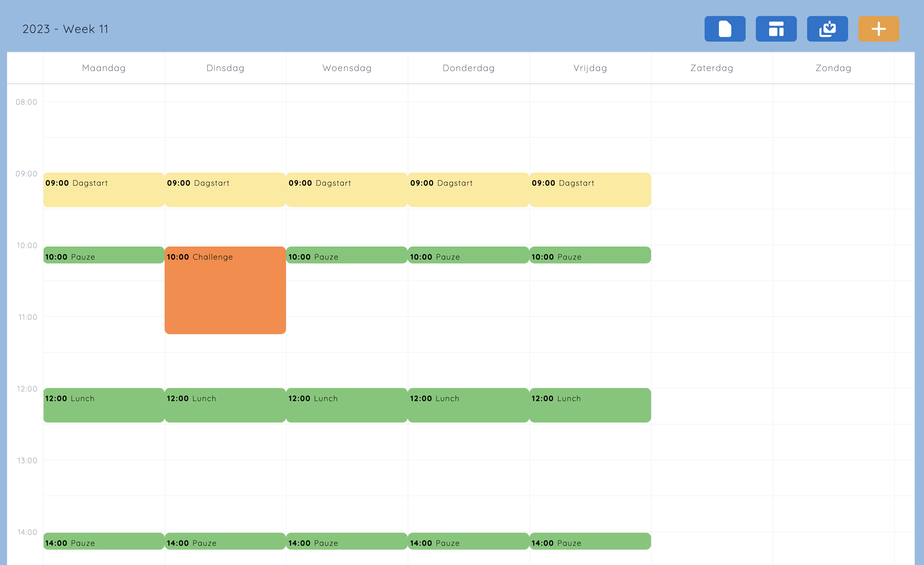This screenshot has width=924, height=565.
Task: Open Tuesday's 14:00 Pauze event
Action: point(225,541)
